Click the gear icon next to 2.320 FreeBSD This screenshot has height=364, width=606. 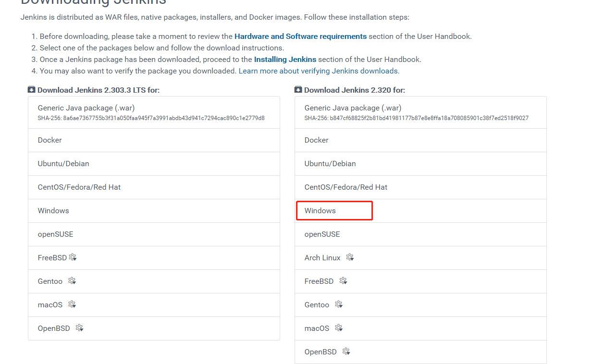pyautogui.click(x=343, y=281)
